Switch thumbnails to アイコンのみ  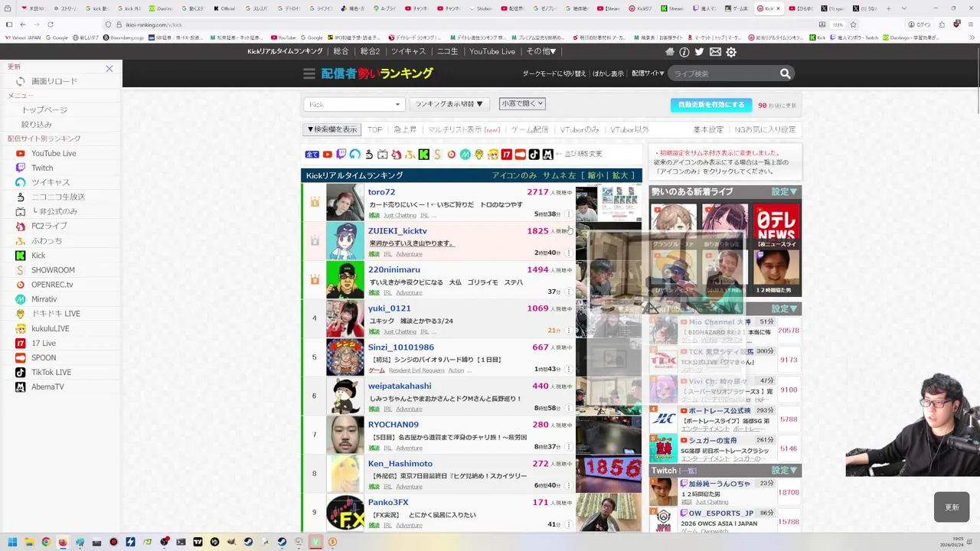point(514,175)
